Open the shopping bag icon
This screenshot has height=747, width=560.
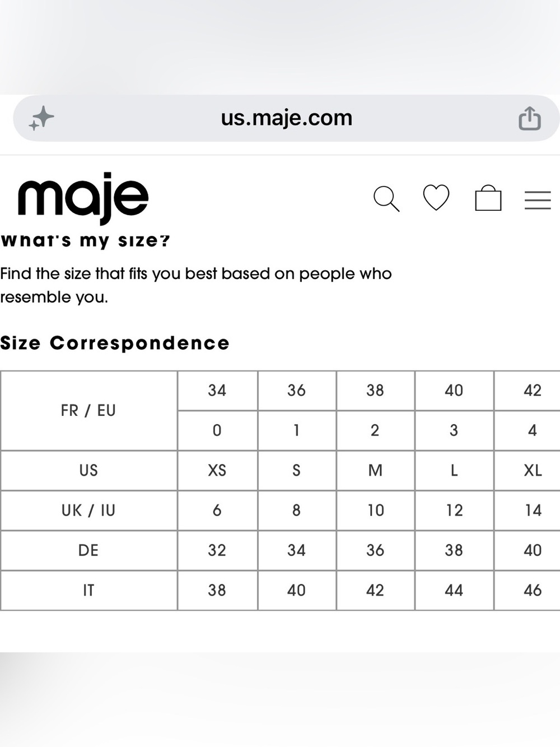pyautogui.click(x=488, y=198)
